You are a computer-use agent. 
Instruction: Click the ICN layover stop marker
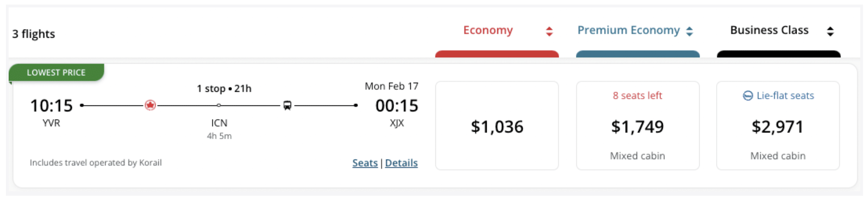[x=219, y=105]
